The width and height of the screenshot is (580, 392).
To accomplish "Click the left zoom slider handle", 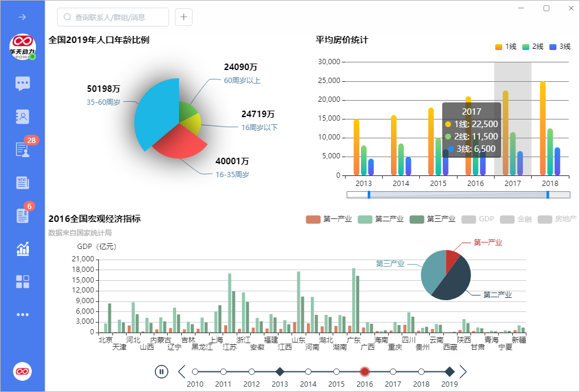I will 369,195.
